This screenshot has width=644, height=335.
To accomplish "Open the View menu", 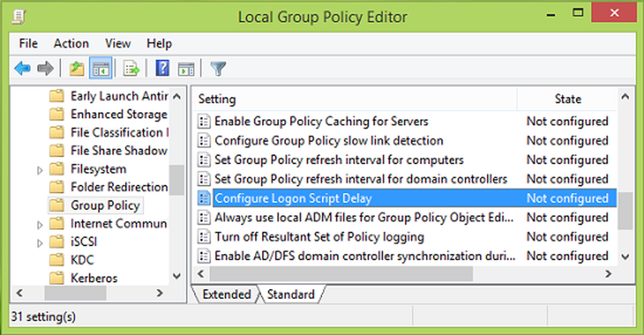I will (118, 44).
